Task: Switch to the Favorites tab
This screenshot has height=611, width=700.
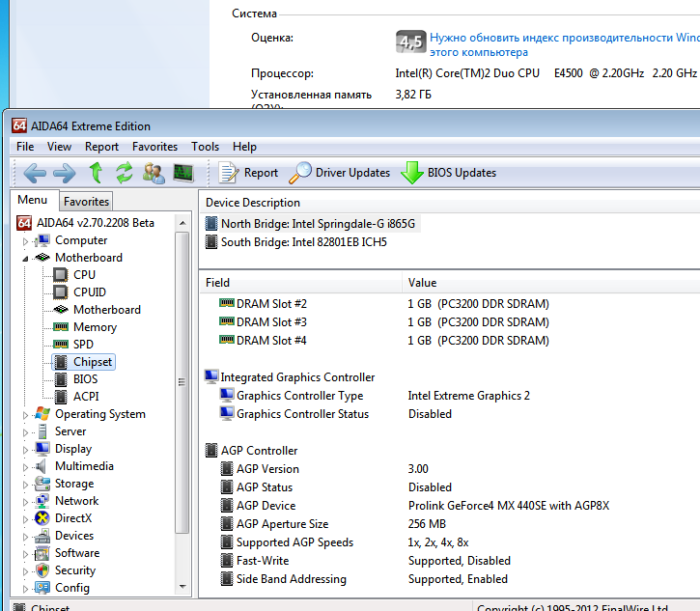Action: pyautogui.click(x=86, y=202)
